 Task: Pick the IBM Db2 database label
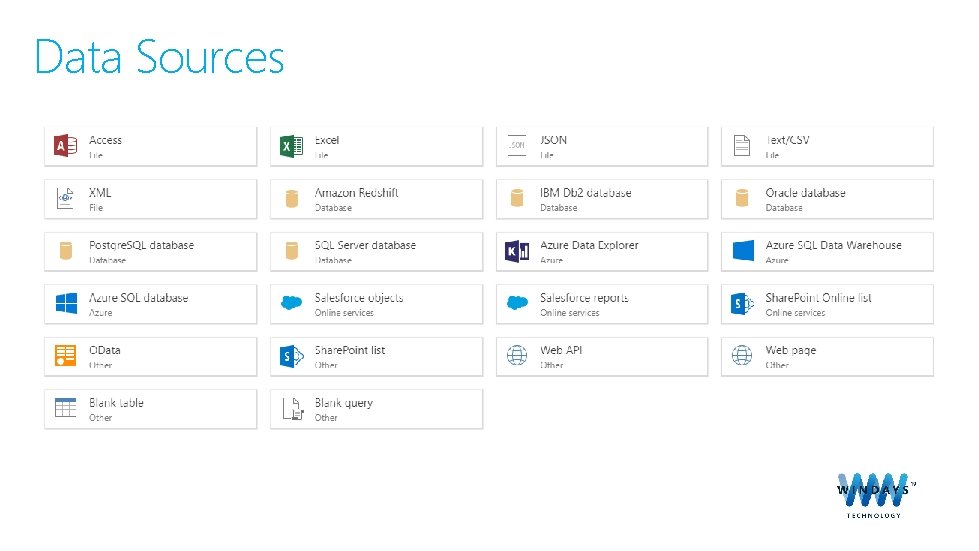point(586,193)
